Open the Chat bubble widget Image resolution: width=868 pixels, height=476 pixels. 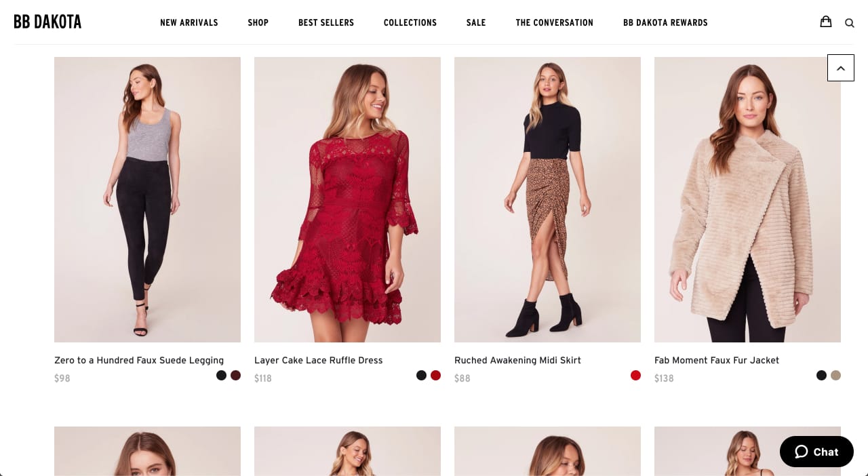(816, 452)
